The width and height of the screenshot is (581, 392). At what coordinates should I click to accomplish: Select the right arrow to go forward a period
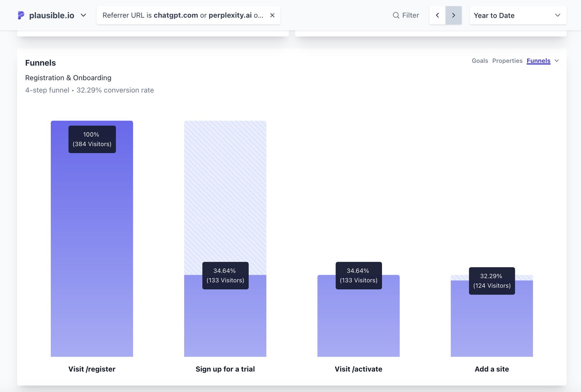453,15
